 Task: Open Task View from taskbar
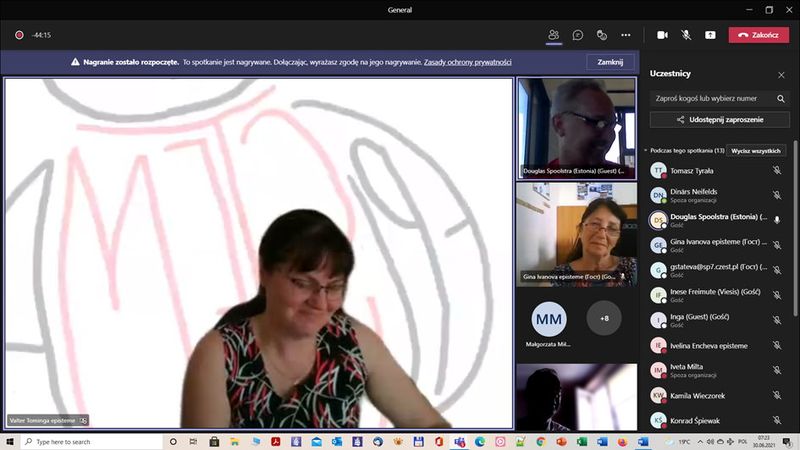coord(193,441)
